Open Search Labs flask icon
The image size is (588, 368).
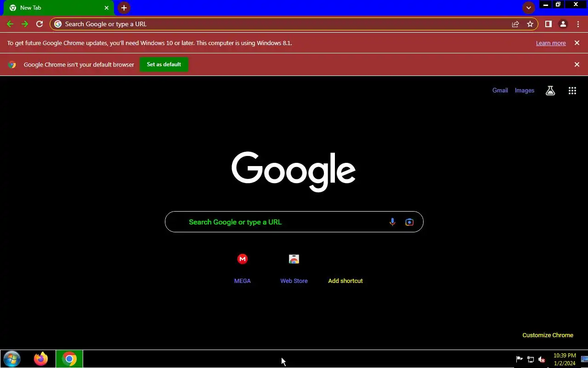coord(550,91)
